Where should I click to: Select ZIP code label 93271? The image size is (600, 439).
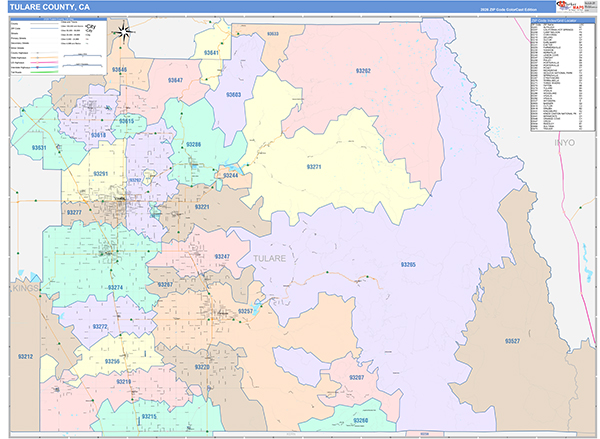pyautogui.click(x=314, y=167)
